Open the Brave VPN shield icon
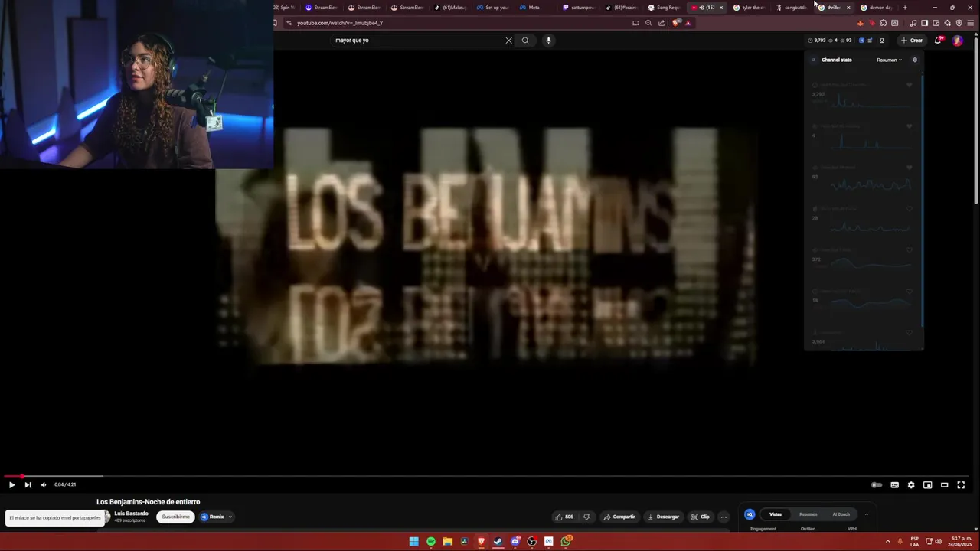Viewport: 980px width, 551px height. tap(959, 23)
